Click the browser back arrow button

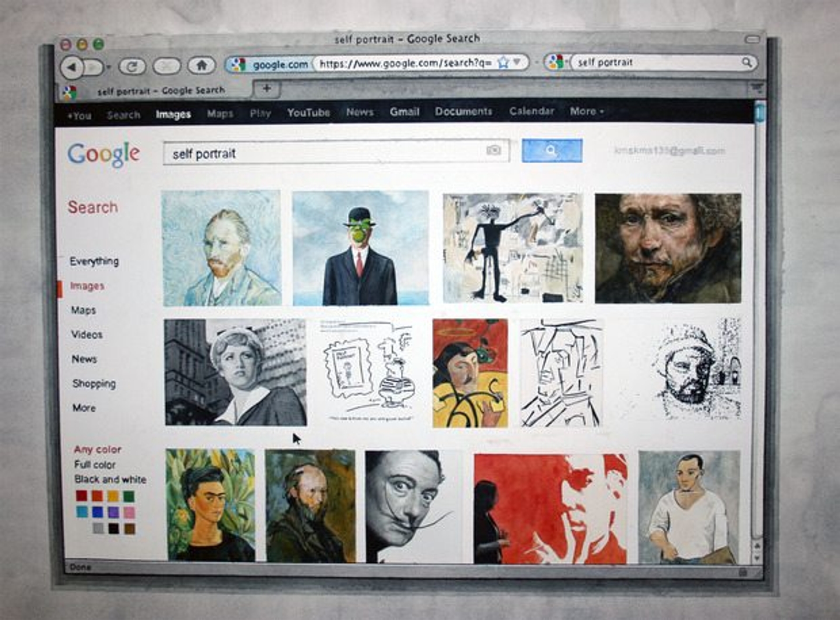(71, 67)
